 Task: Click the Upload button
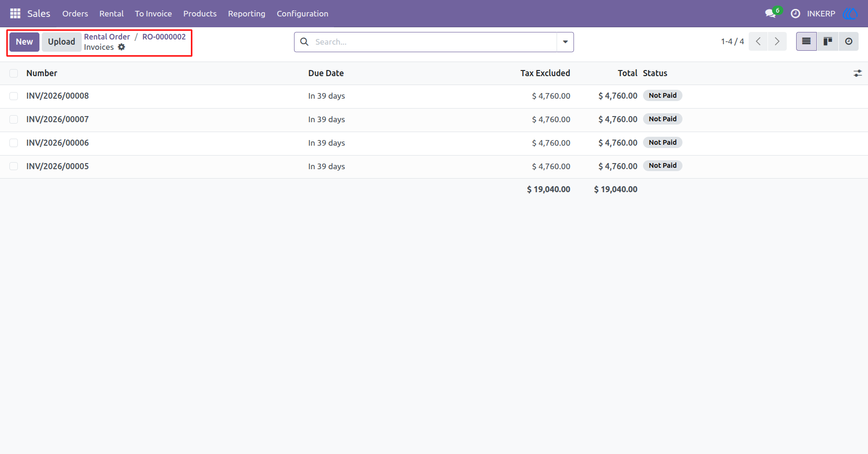pos(62,42)
